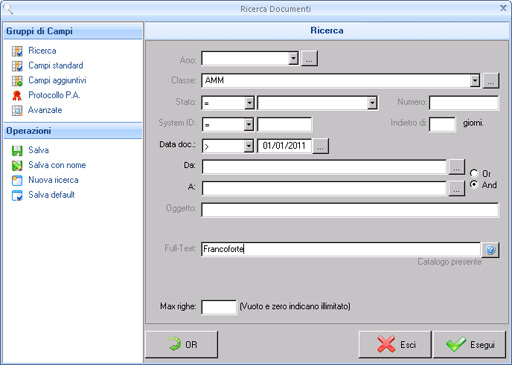
Task: Select the Or radio button
Action: (x=474, y=173)
